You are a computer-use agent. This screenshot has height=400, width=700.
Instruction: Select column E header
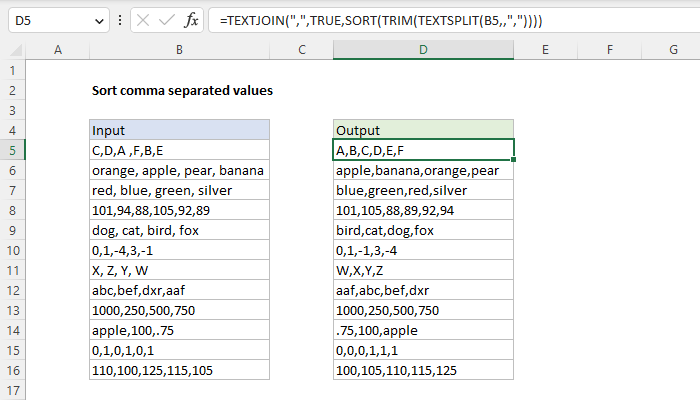point(546,50)
